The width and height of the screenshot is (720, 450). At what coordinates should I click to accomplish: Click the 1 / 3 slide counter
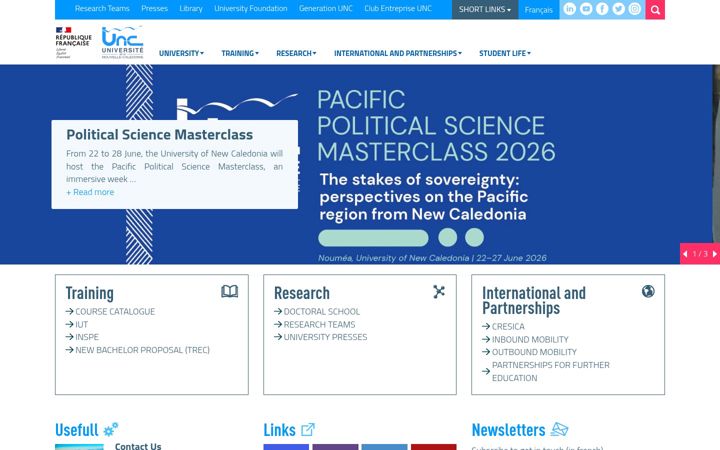pyautogui.click(x=700, y=254)
